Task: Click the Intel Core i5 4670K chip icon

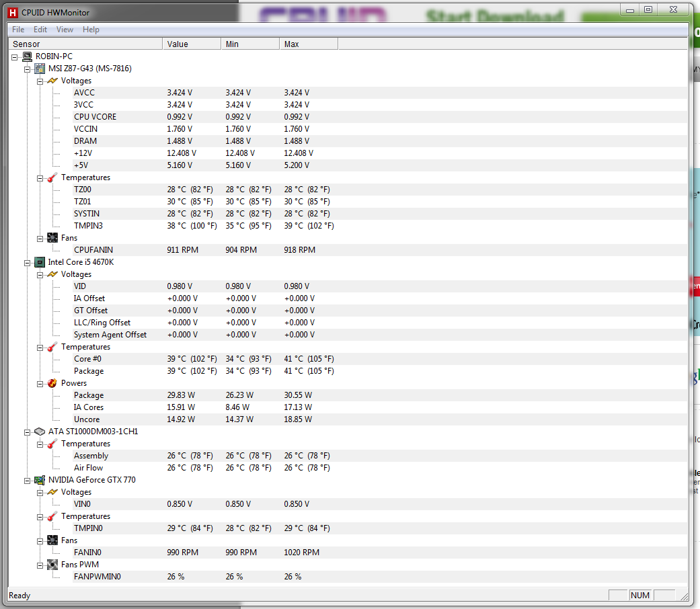Action: point(40,262)
